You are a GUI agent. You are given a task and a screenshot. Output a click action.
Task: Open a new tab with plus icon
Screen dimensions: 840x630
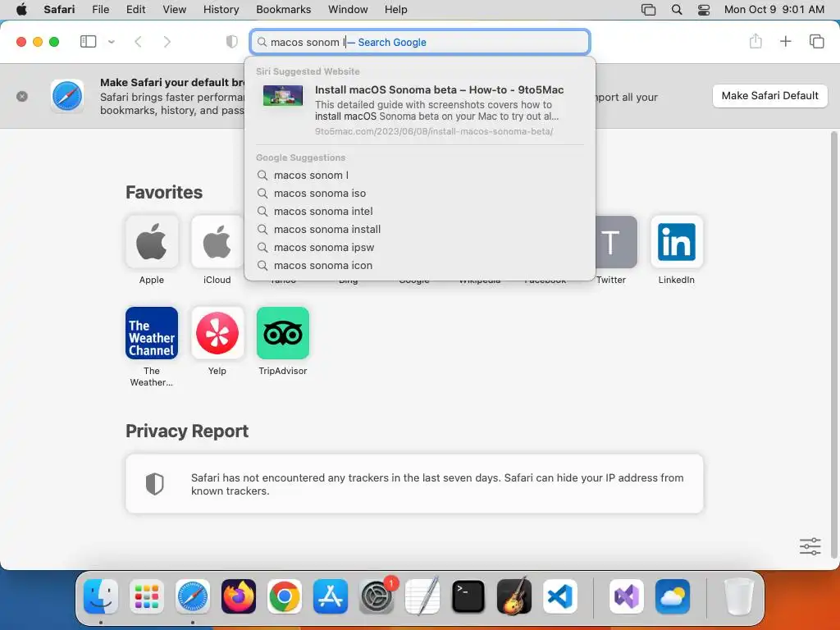pyautogui.click(x=785, y=41)
